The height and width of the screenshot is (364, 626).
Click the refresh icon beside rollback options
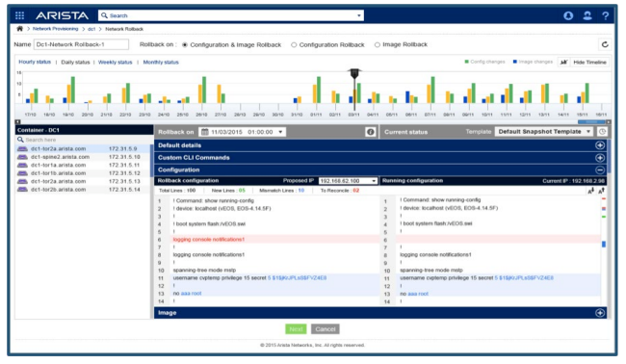pyautogui.click(x=605, y=44)
